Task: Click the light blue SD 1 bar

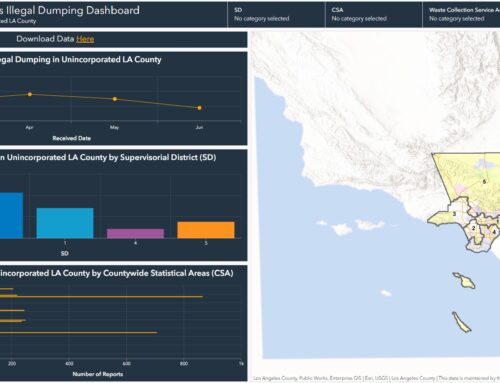Action: 65,223
